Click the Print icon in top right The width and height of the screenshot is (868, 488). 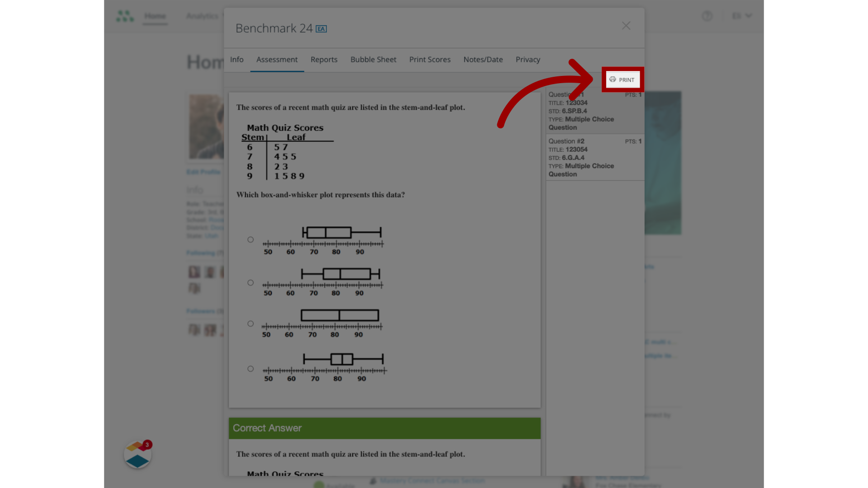coord(623,79)
